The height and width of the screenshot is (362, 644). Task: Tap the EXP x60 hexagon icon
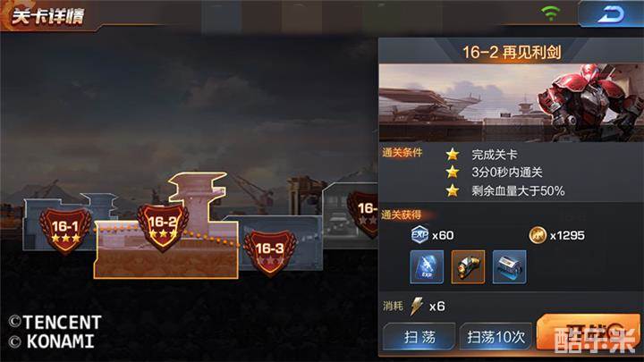(419, 235)
